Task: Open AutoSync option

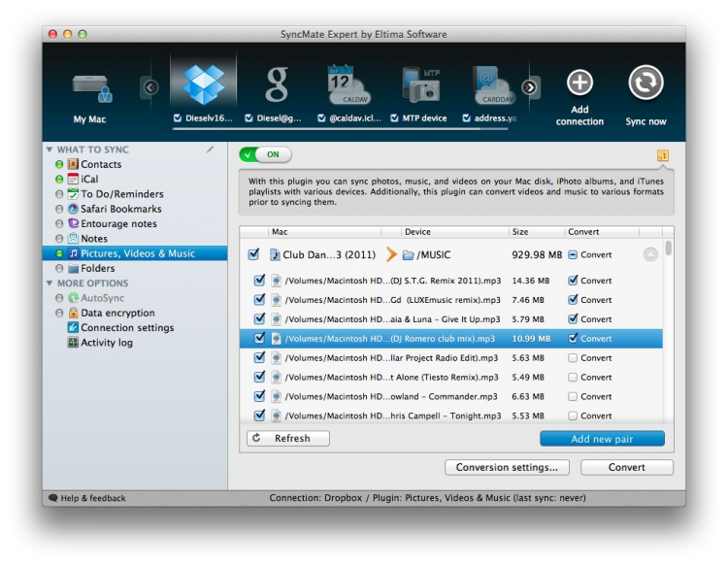Action: click(x=102, y=298)
